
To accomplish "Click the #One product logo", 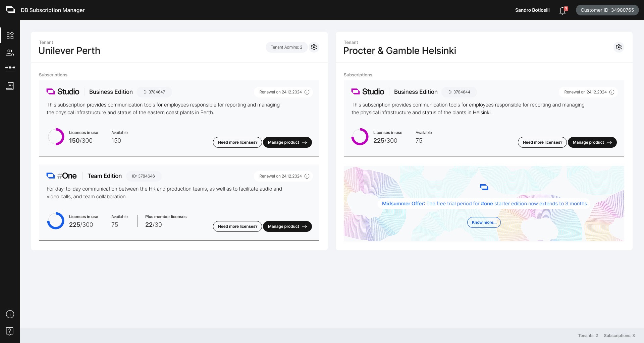I will 61,176.
